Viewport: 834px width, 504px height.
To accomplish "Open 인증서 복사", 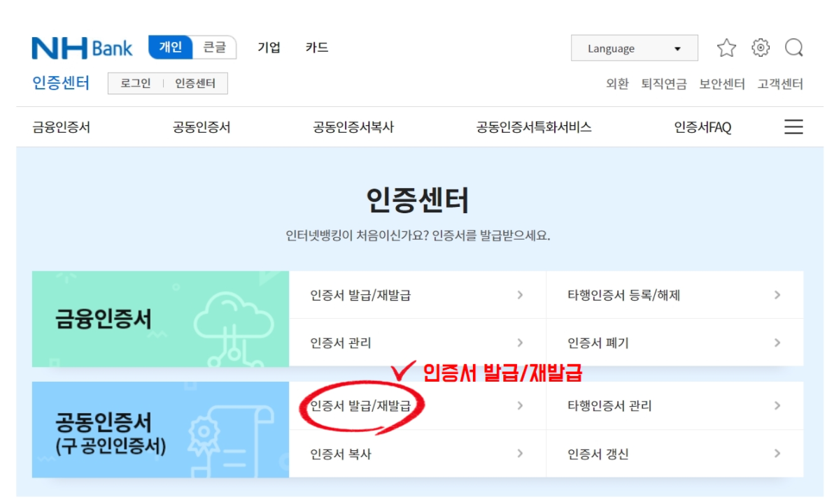I will click(x=418, y=454).
